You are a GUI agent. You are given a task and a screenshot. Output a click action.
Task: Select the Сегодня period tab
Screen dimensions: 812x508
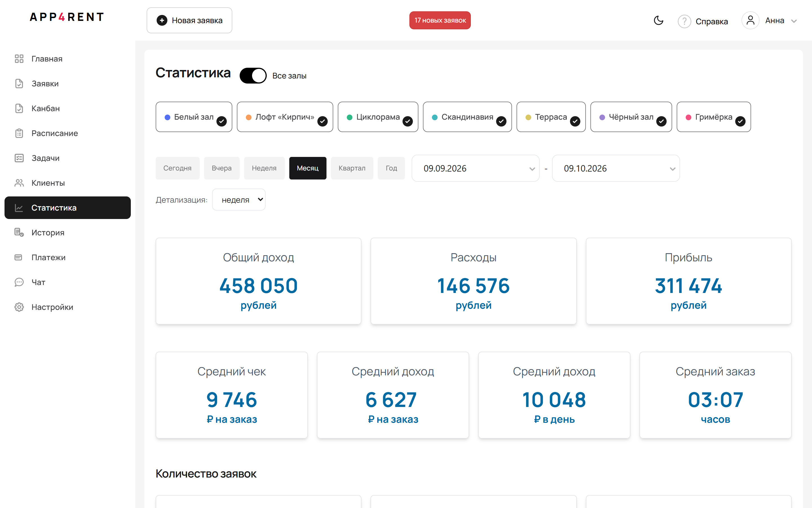[178, 168]
